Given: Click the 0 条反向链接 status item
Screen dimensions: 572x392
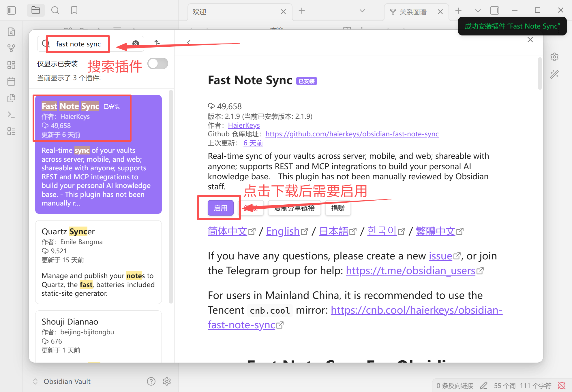Looking at the screenshot, I should point(455,386).
